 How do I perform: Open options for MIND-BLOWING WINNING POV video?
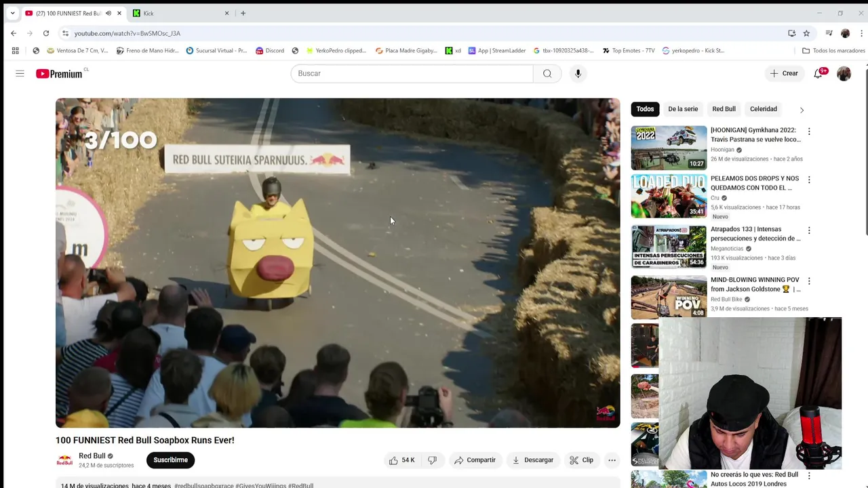click(x=809, y=281)
